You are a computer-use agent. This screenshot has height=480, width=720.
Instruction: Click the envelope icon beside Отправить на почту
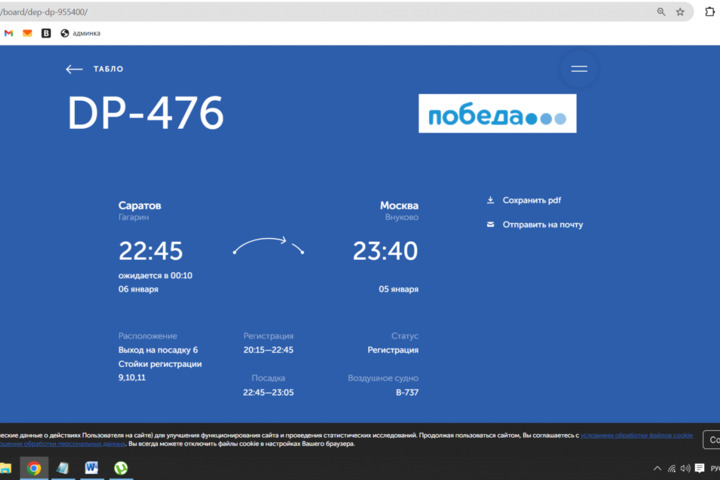[490, 224]
